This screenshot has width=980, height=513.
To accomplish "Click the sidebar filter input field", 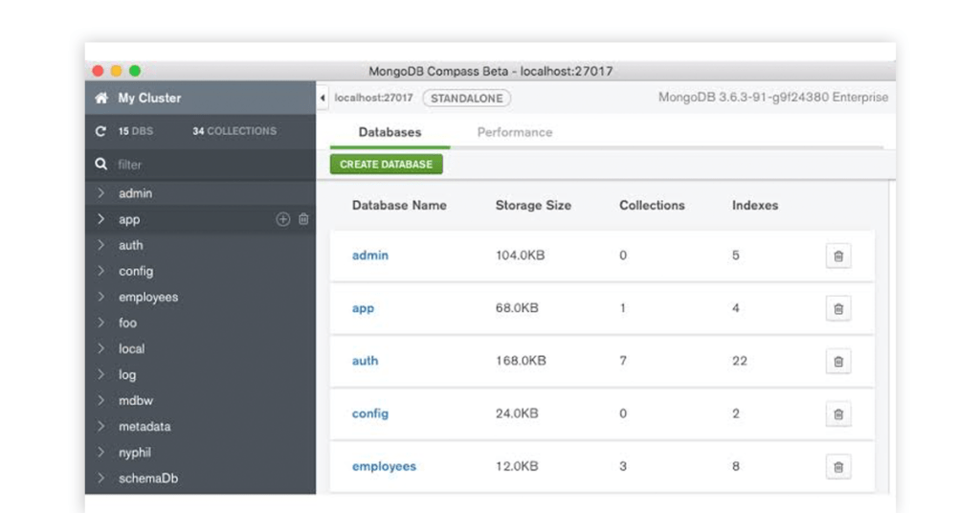I will 200,165.
